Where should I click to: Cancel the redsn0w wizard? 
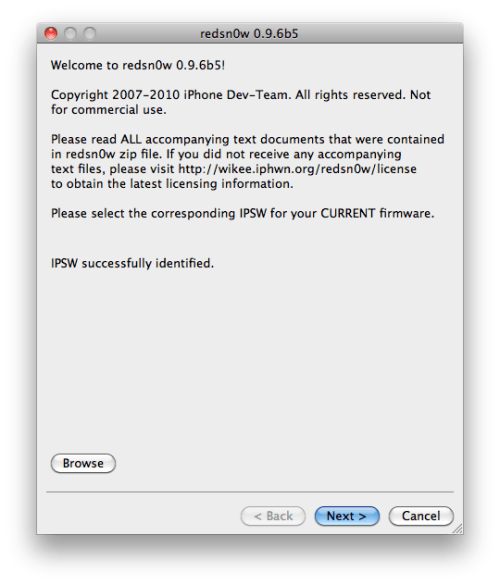click(421, 516)
